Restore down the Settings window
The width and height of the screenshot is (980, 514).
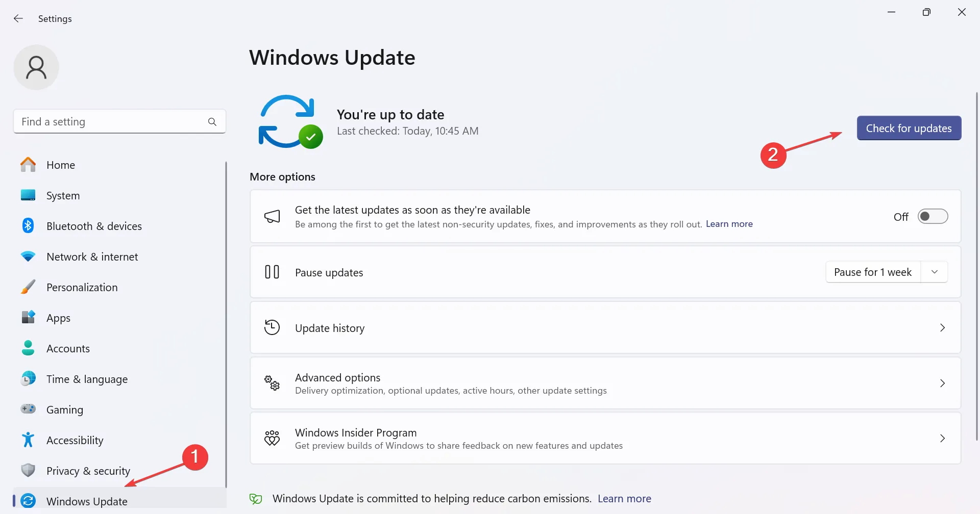pyautogui.click(x=926, y=12)
